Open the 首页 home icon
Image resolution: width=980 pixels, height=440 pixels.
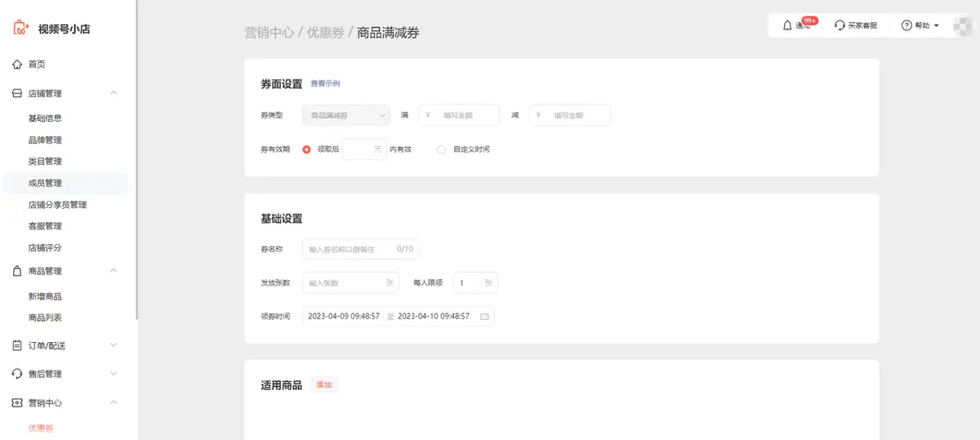pos(17,64)
